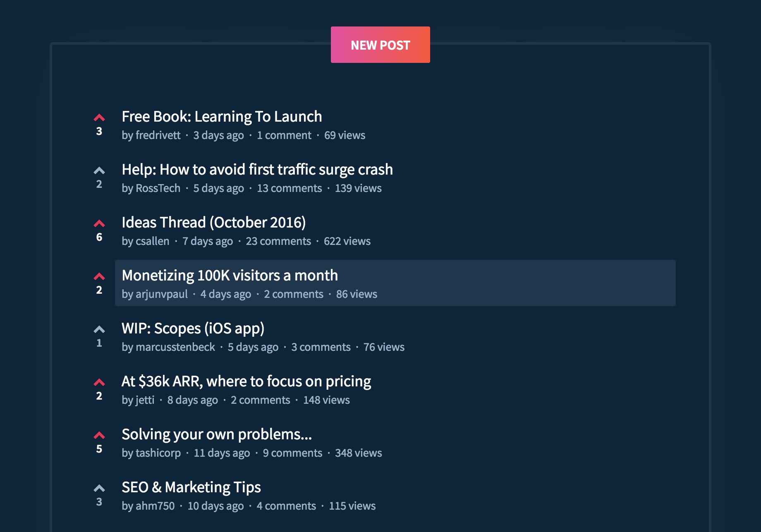View the 13 comments on the traffic surge post
761x532 pixels.
tap(289, 188)
